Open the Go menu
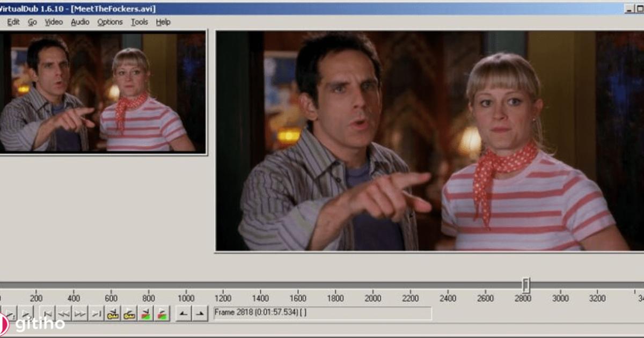644x338 pixels. (32, 22)
